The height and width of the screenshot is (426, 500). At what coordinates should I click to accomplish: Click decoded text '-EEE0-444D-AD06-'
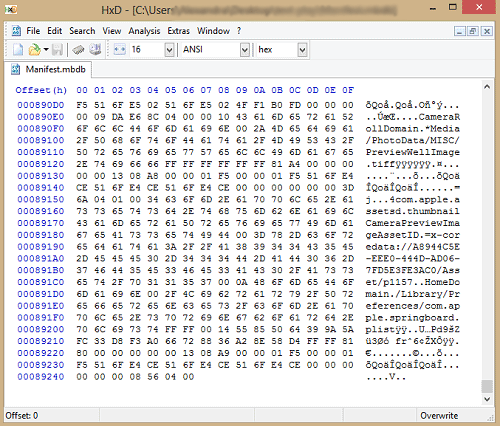(x=413, y=258)
